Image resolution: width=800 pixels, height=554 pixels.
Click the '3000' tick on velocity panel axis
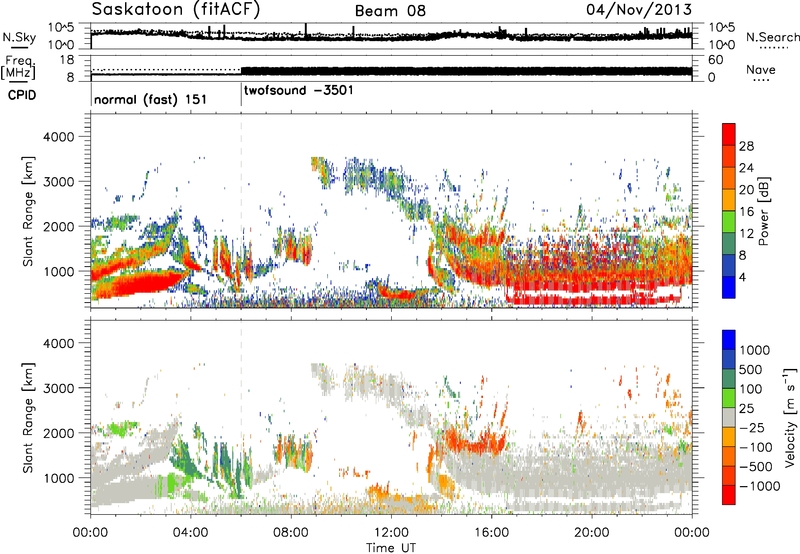coord(59,388)
